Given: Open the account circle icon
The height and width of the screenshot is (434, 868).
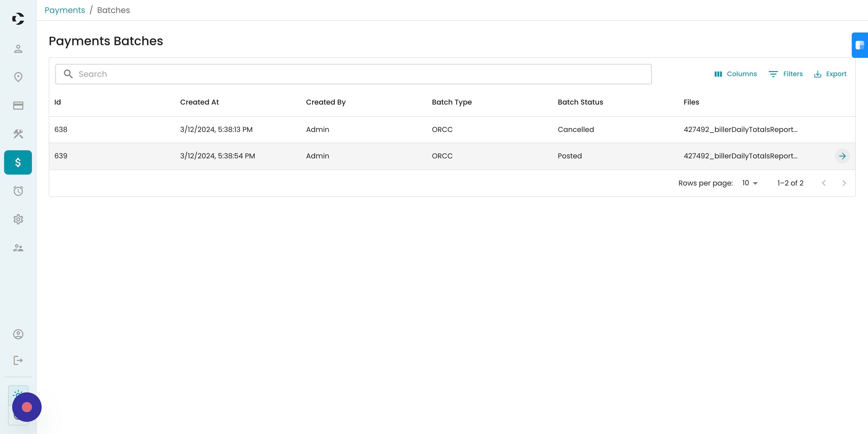Looking at the screenshot, I should click(x=18, y=334).
